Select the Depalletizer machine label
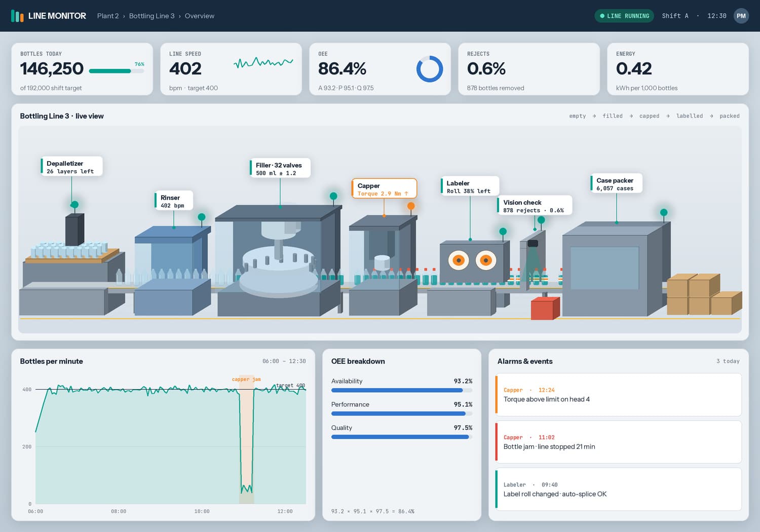 (x=71, y=166)
